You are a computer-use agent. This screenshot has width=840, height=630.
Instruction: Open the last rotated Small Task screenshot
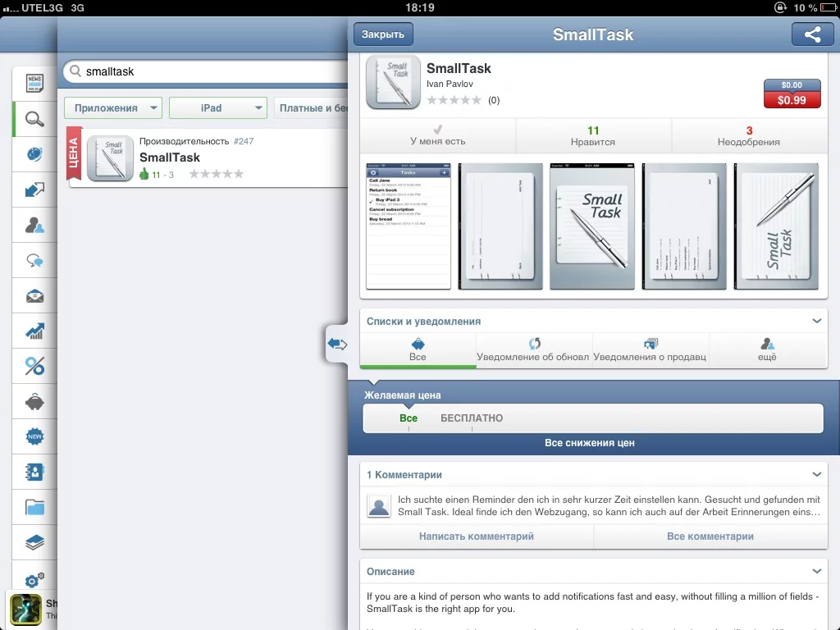776,226
